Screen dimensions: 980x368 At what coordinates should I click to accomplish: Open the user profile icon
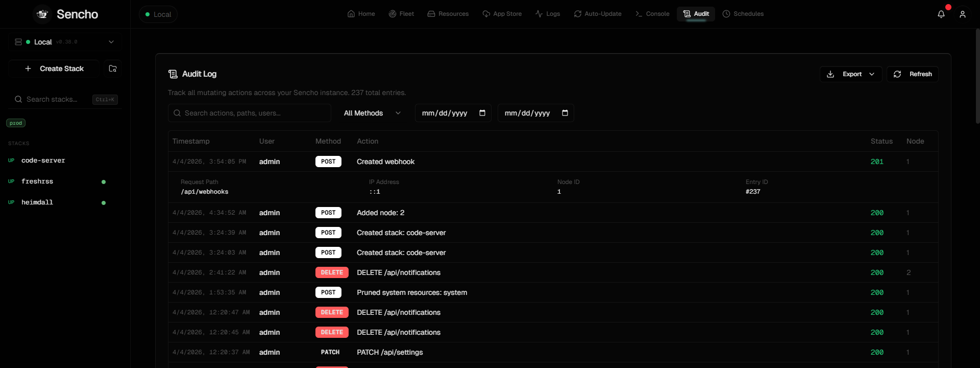click(963, 14)
